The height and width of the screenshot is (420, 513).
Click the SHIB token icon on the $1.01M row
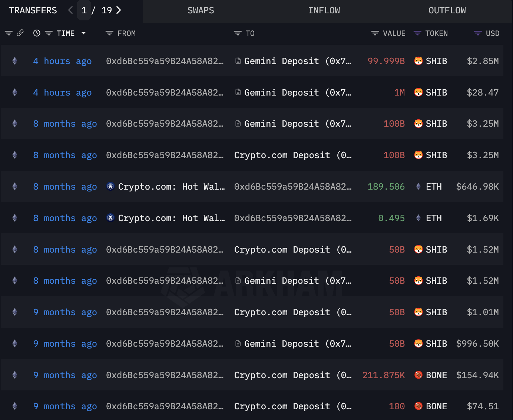(x=418, y=312)
